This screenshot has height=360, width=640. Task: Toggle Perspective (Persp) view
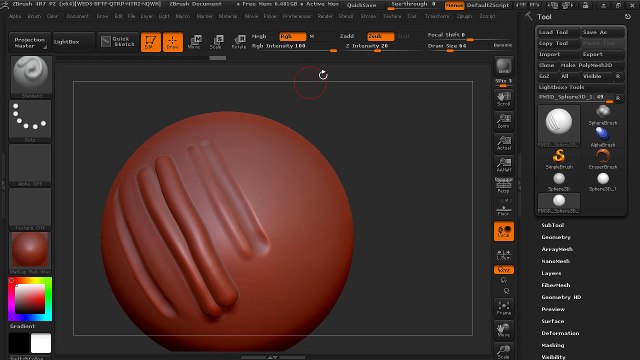click(504, 186)
